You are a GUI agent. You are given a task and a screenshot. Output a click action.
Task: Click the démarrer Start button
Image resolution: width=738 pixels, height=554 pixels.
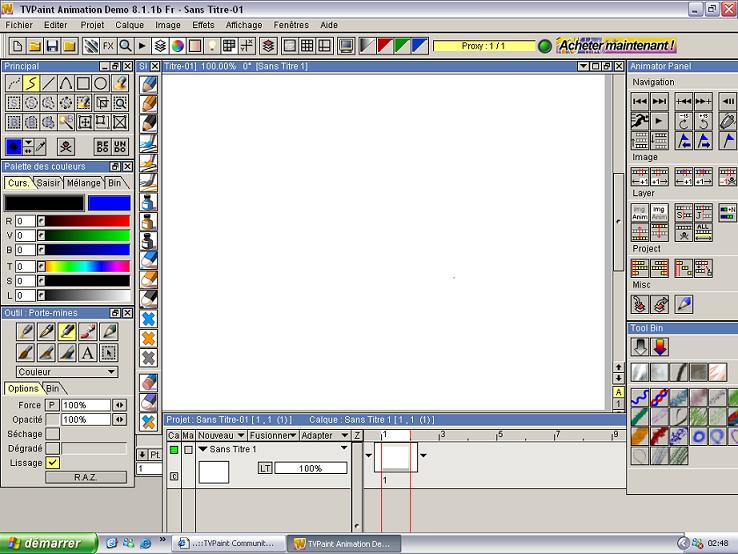[47, 543]
